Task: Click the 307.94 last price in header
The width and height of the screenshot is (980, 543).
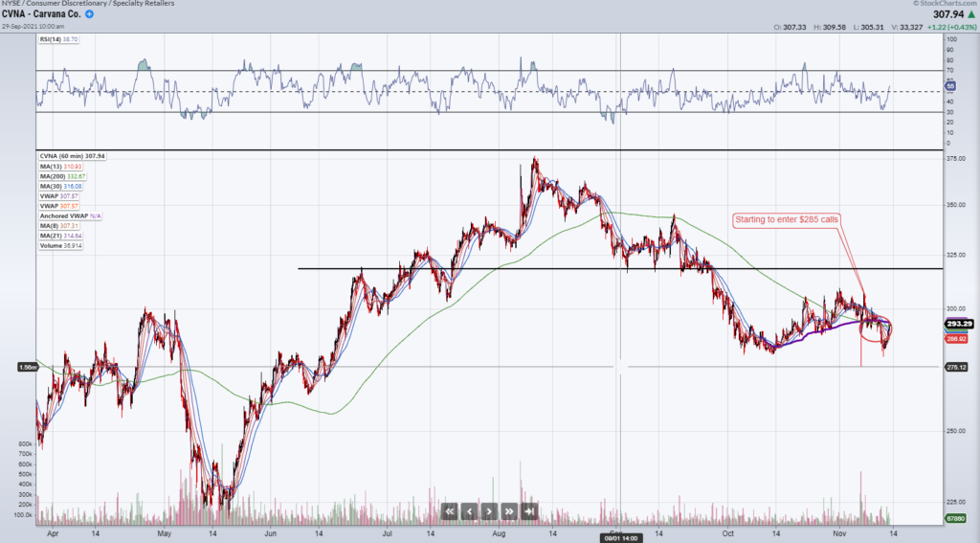Action: click(948, 14)
